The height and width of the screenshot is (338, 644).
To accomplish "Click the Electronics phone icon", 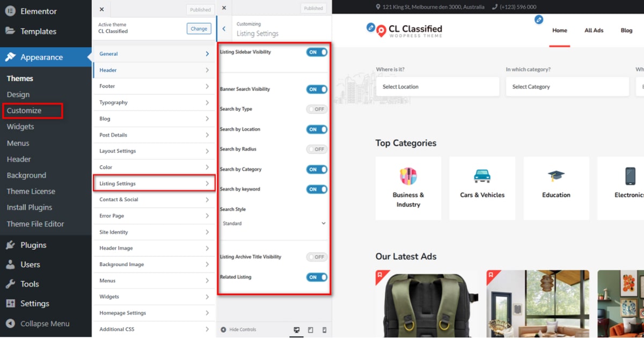I will point(630,176).
